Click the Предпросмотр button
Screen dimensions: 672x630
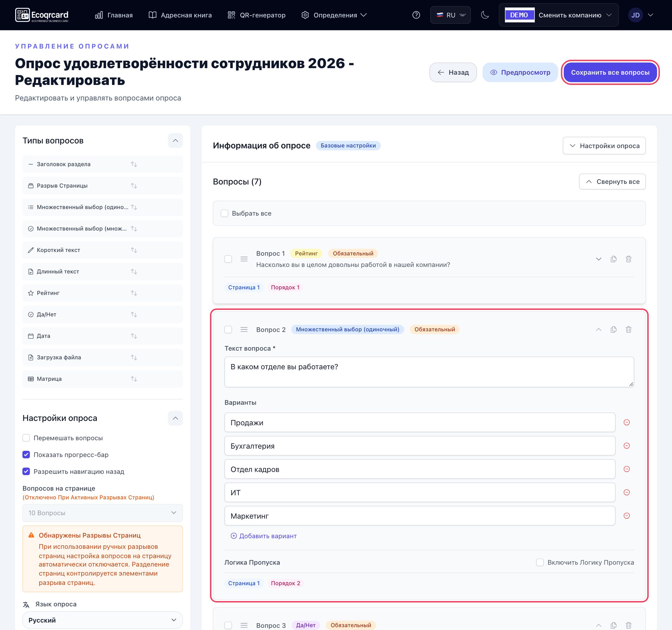[x=520, y=72]
